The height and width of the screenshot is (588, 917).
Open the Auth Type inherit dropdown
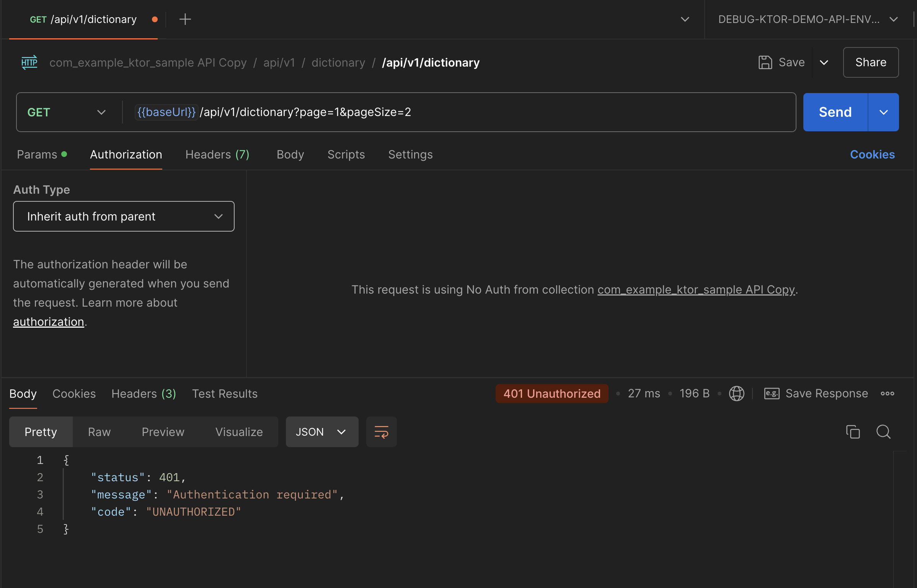(124, 216)
